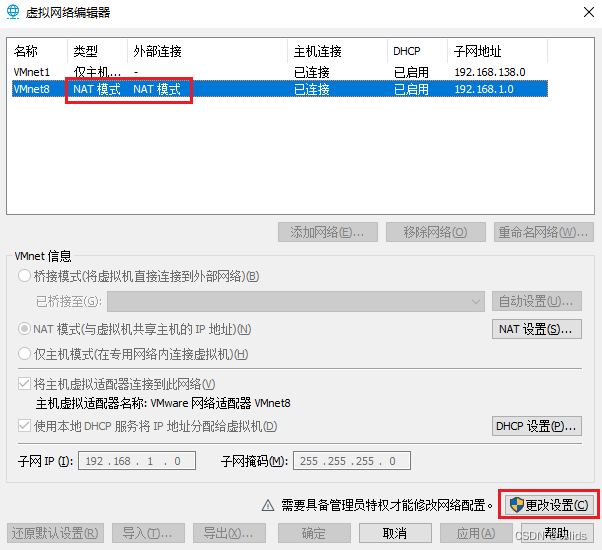Screen dimensions: 602x550
Task: Click the 更改设置(C) button
Action: click(549, 505)
